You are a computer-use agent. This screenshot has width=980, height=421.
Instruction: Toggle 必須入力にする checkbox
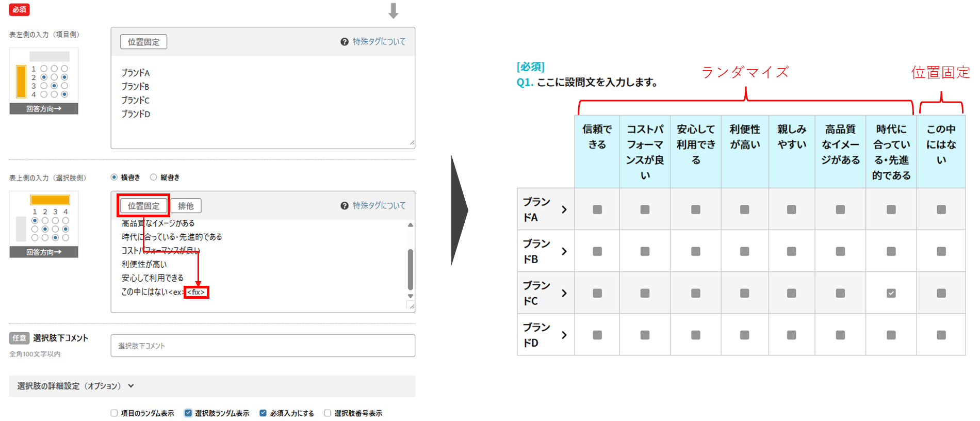[x=263, y=413]
